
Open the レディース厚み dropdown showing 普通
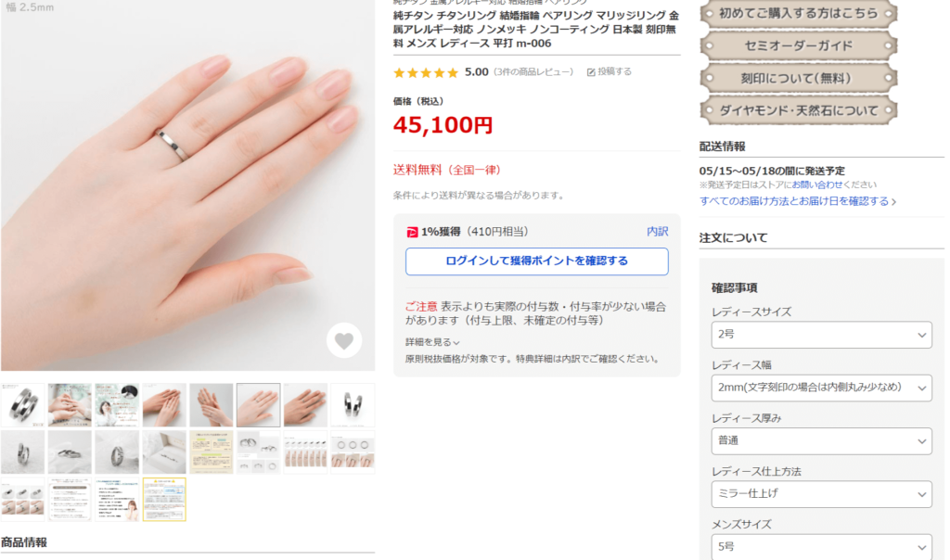click(821, 440)
